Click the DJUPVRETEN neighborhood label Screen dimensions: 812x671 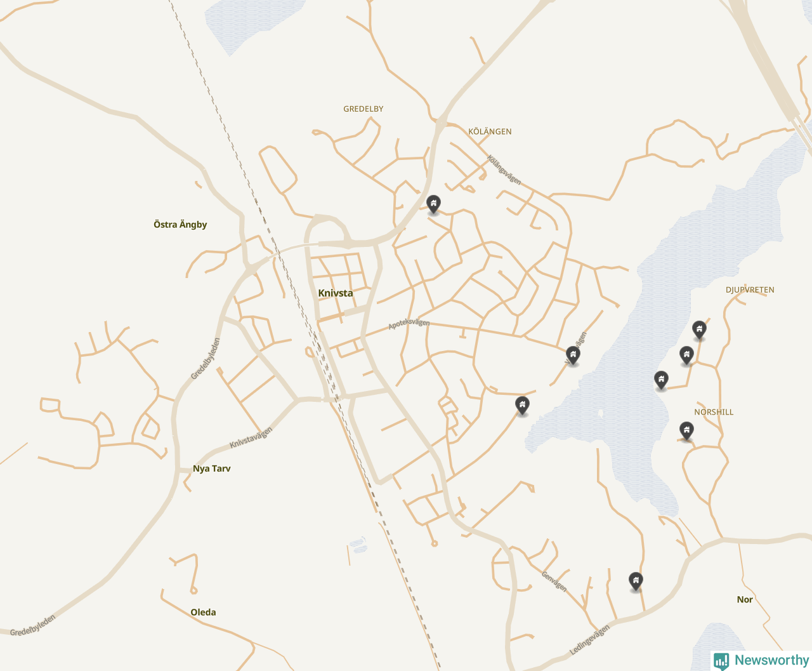pos(750,290)
